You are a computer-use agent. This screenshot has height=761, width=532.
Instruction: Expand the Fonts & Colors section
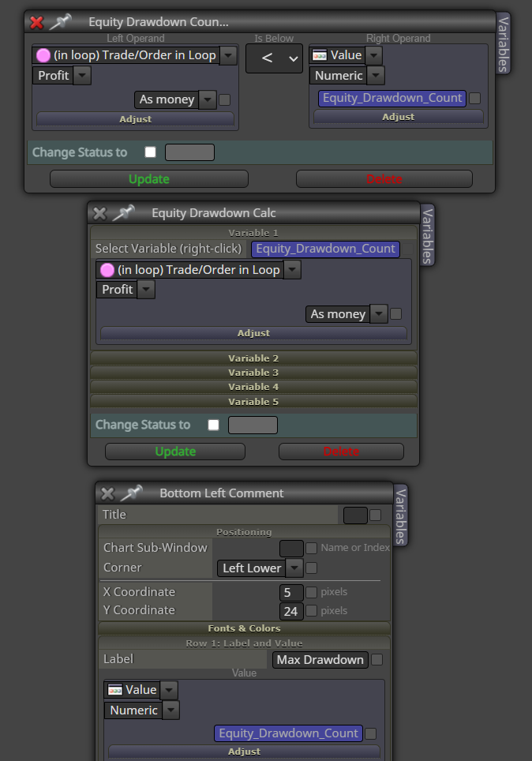[x=244, y=628]
